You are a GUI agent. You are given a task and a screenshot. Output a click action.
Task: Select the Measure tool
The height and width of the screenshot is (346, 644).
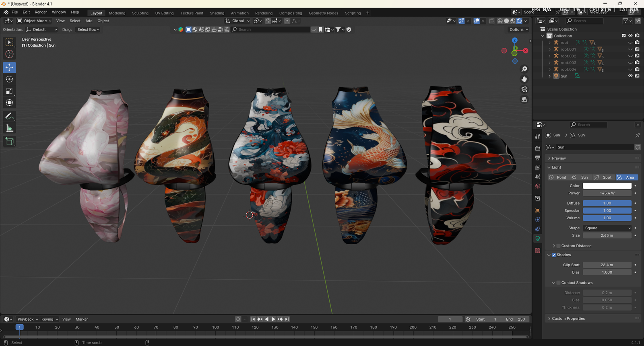9,128
